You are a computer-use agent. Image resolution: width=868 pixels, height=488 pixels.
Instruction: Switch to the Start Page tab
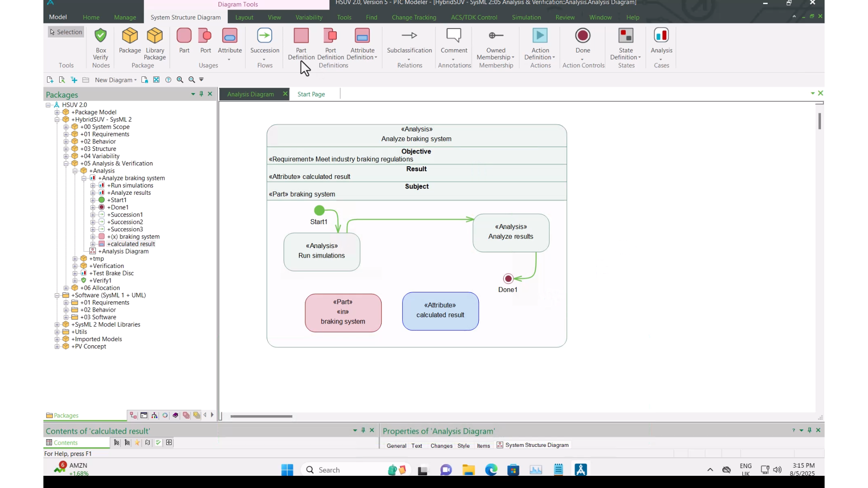coord(311,94)
